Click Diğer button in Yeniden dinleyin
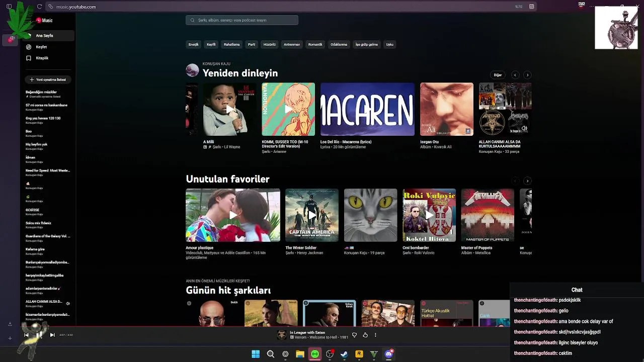This screenshot has height=362, width=644. (498, 75)
